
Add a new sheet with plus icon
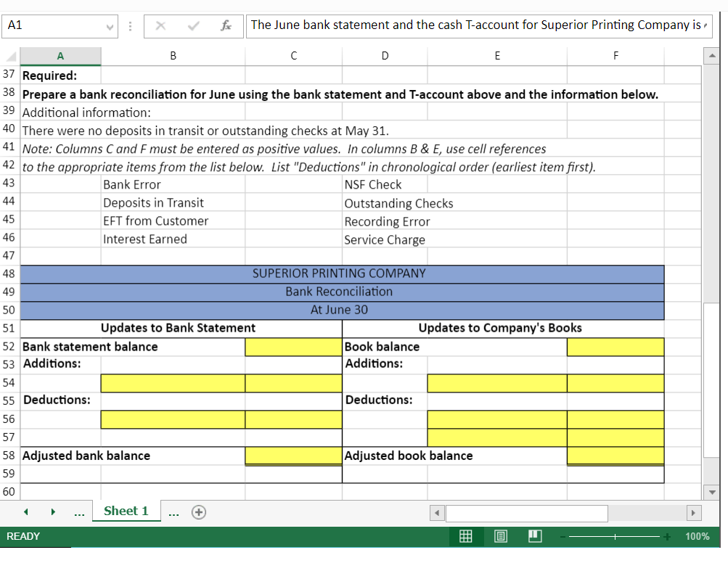[199, 512]
